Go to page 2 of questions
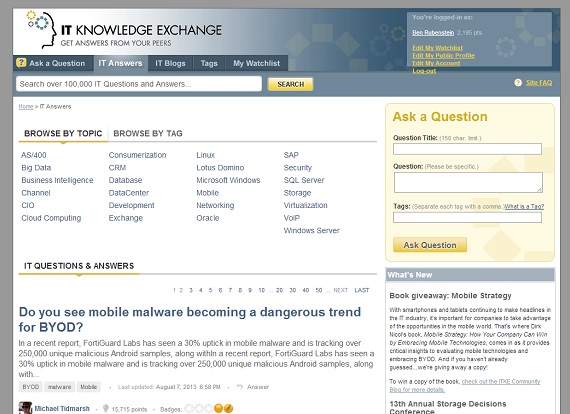The height and width of the screenshot is (414, 570). coord(181,290)
